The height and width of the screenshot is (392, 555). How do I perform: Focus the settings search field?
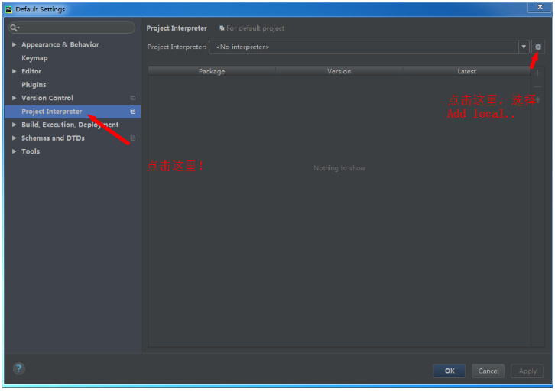(76, 28)
